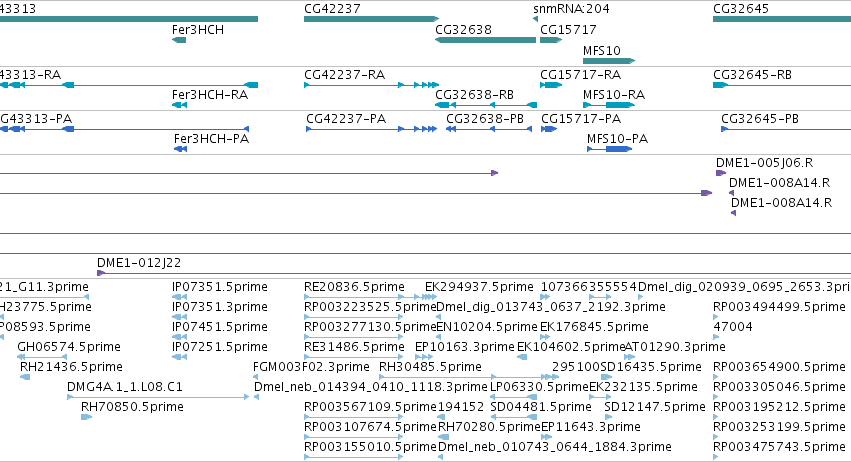Viewport: 851px width, 462px height.
Task: Select the RP003475743.5prime EST label
Action: point(779,447)
